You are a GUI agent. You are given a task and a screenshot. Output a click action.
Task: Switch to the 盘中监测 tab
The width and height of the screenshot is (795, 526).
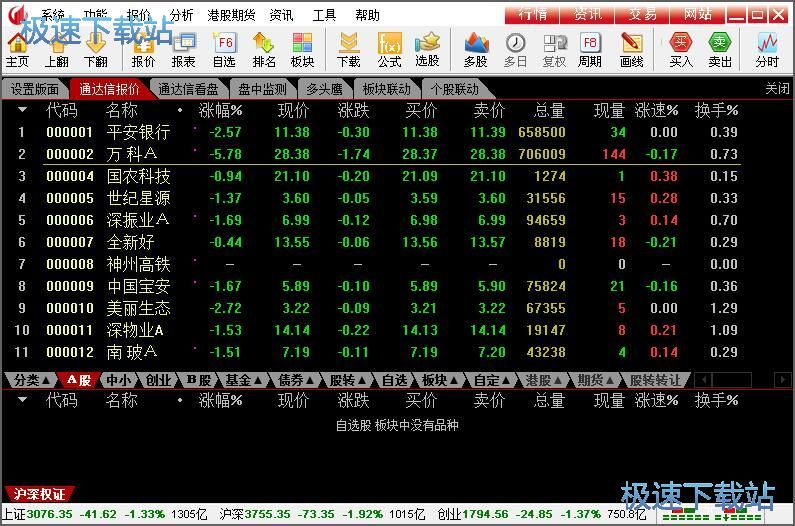(x=263, y=89)
